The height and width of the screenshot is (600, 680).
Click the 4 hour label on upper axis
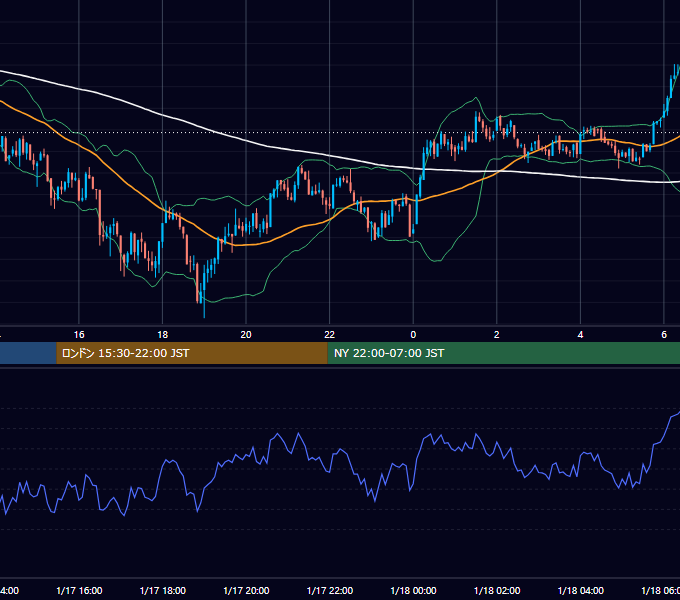580,335
